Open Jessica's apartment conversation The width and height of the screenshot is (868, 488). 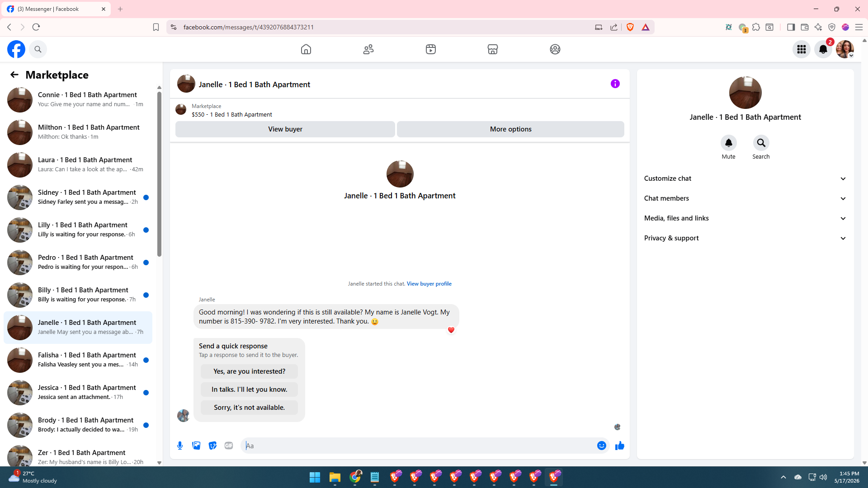point(78,393)
